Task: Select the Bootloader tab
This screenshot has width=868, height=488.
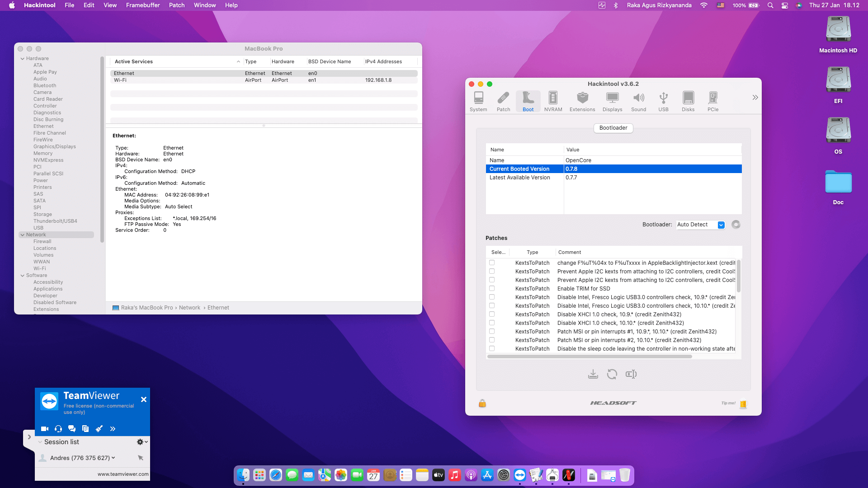Action: tap(613, 128)
